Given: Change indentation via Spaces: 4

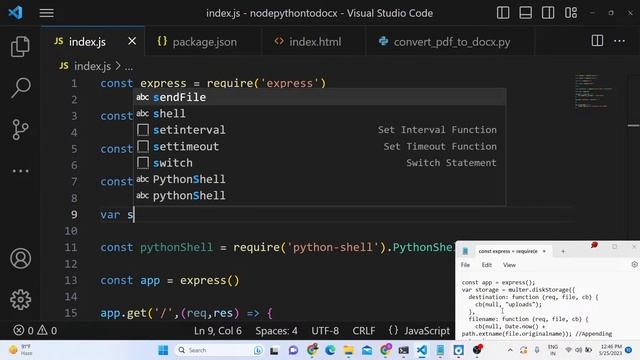Looking at the screenshot, I should (276, 331).
